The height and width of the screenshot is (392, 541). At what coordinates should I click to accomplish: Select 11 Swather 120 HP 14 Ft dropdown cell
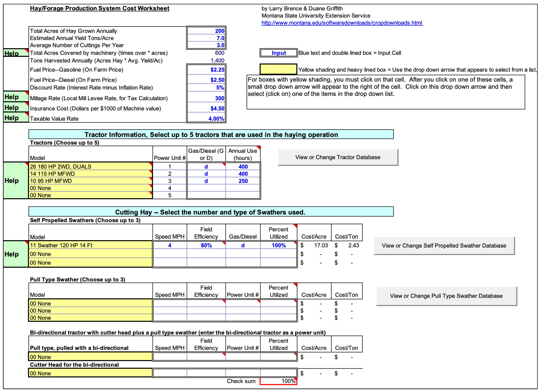tap(90, 245)
